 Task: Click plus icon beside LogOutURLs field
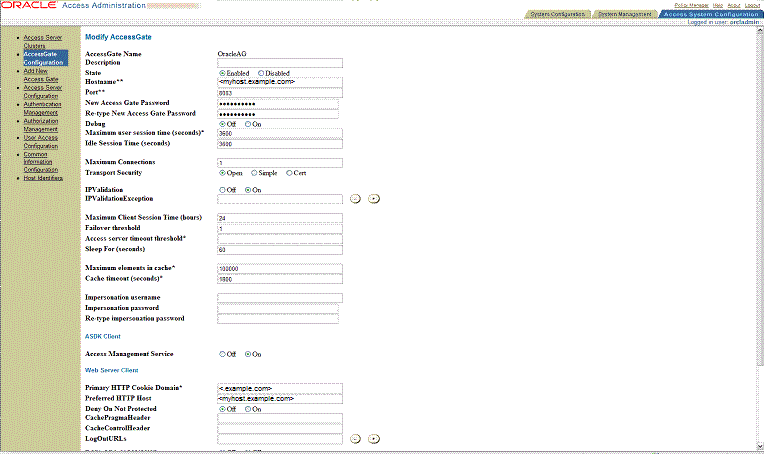click(374, 439)
